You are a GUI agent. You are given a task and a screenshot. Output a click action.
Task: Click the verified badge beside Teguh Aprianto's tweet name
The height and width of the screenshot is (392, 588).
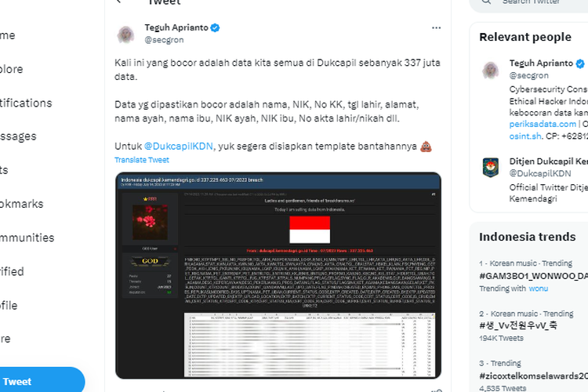click(215, 27)
